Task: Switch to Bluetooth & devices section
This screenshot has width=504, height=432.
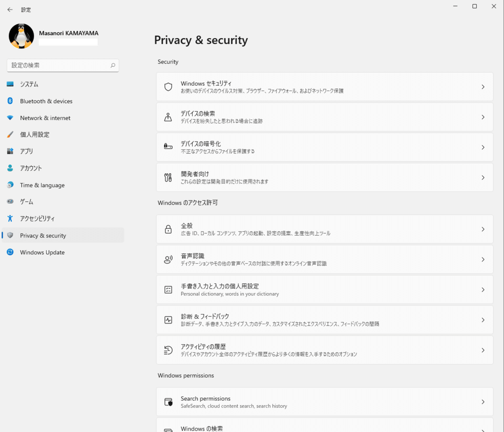Action: [x=46, y=101]
